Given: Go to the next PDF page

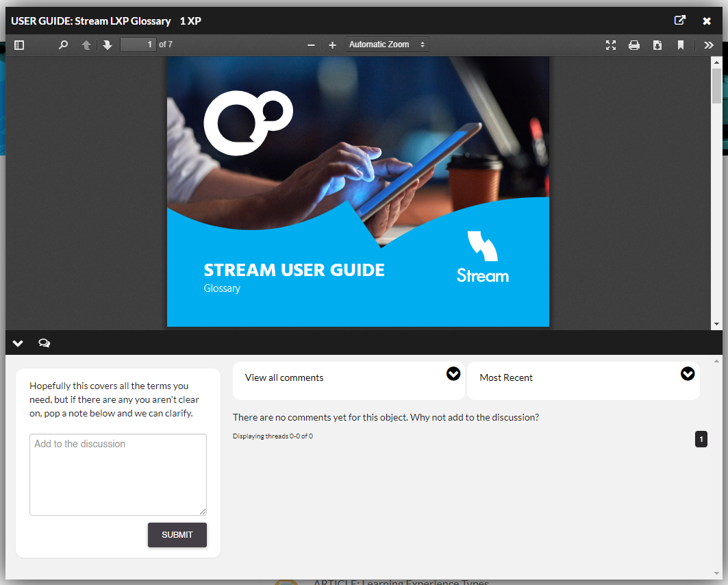Looking at the screenshot, I should [x=108, y=45].
